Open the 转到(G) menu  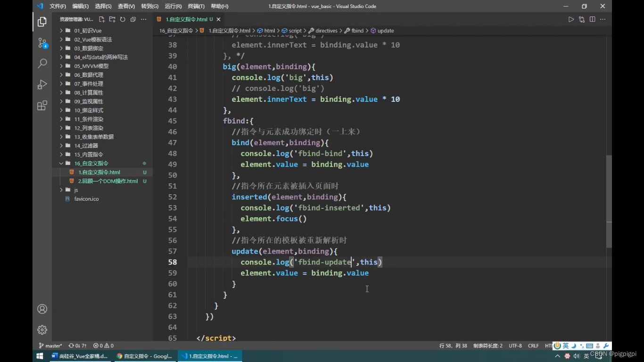[149, 6]
